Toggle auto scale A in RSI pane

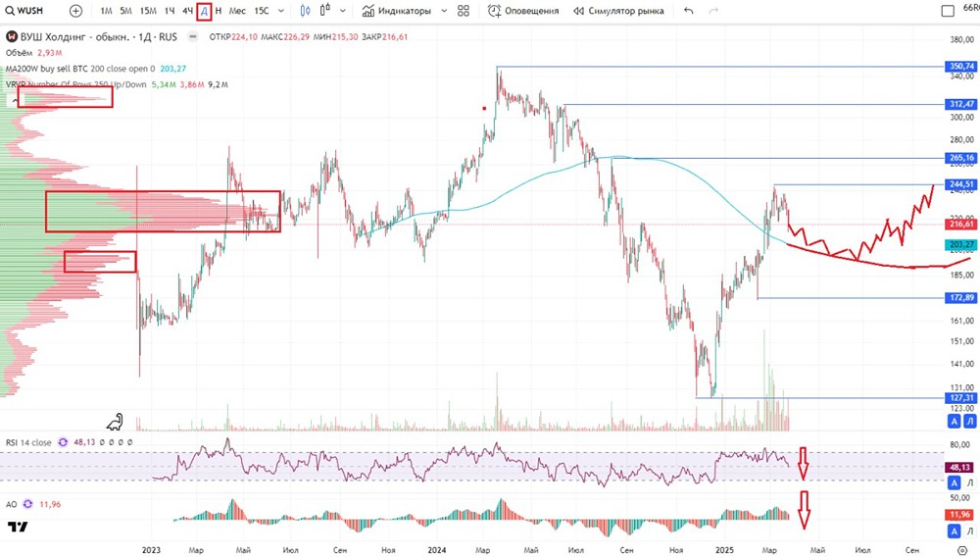pos(954,482)
